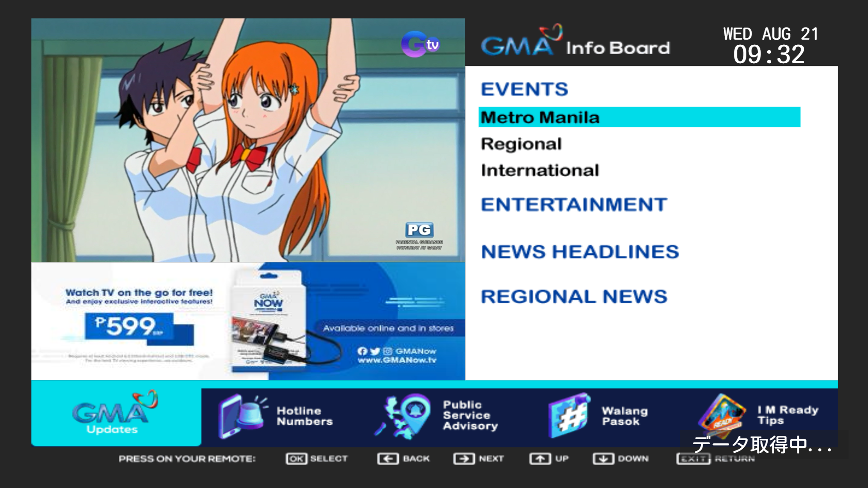Image resolution: width=868 pixels, height=488 pixels.
Task: Click the 'PRESS ON YOUR REMOTE:' label
Action: [x=187, y=459]
